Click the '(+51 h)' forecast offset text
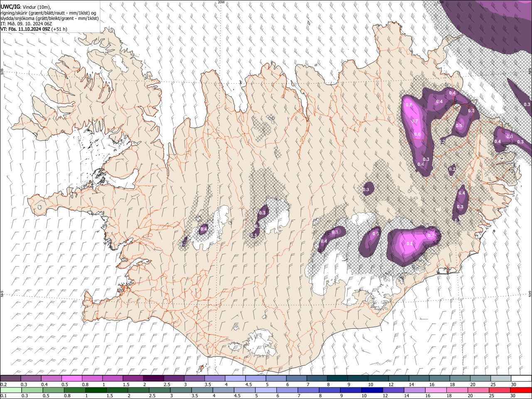Screen dimensions: 532x399 point(59,29)
